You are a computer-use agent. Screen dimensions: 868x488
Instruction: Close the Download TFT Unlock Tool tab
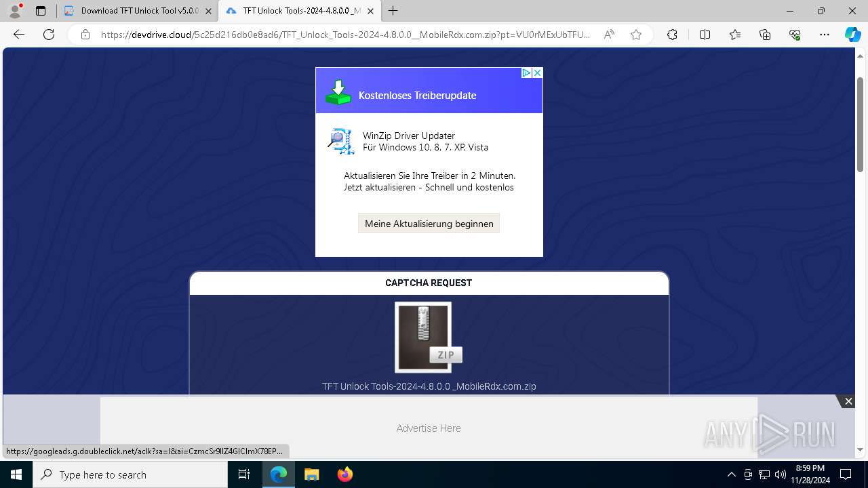click(x=208, y=11)
